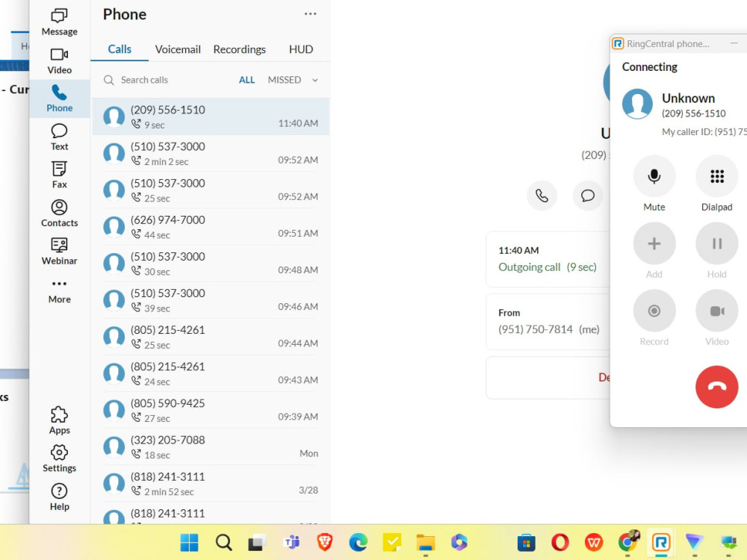
Task: Select (626) 974-7000 call entry
Action: click(210, 227)
